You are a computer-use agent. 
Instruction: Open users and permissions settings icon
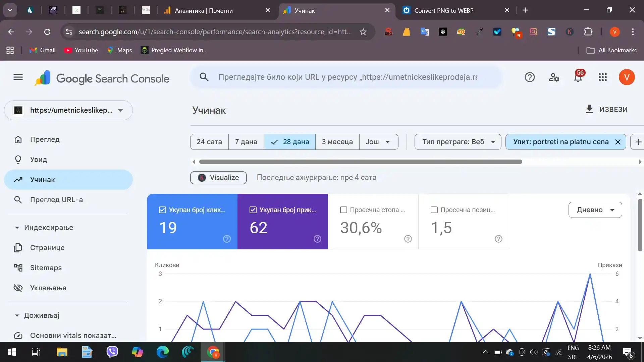point(554,77)
